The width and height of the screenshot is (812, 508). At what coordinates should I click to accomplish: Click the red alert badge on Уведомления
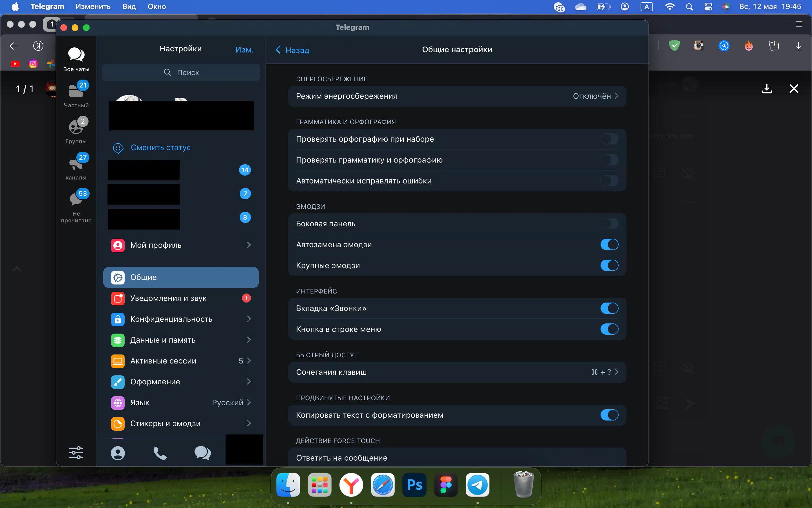click(246, 298)
